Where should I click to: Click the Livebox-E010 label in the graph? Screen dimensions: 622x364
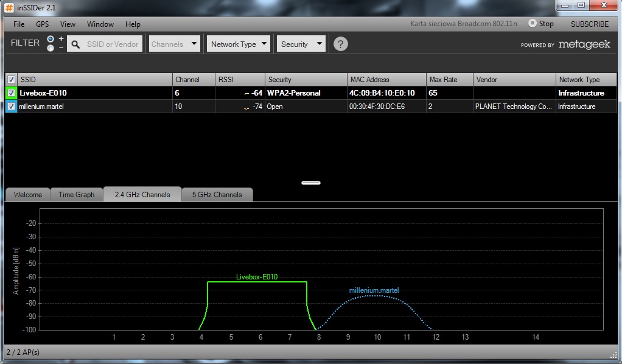click(257, 277)
